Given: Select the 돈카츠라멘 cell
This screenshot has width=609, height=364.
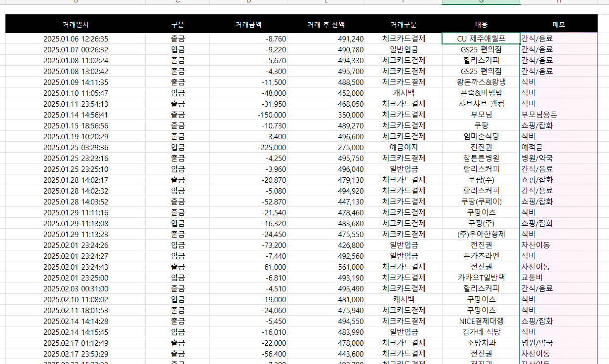Looking at the screenshot, I should (x=481, y=256).
